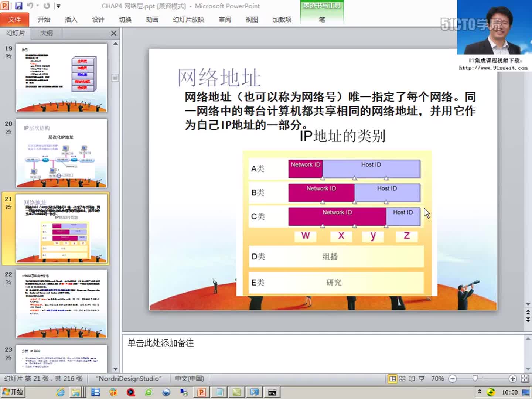The width and height of the screenshot is (532, 399).
Task: Switch to the 幻灯片 thumbnails pane tab
Action: 16,33
